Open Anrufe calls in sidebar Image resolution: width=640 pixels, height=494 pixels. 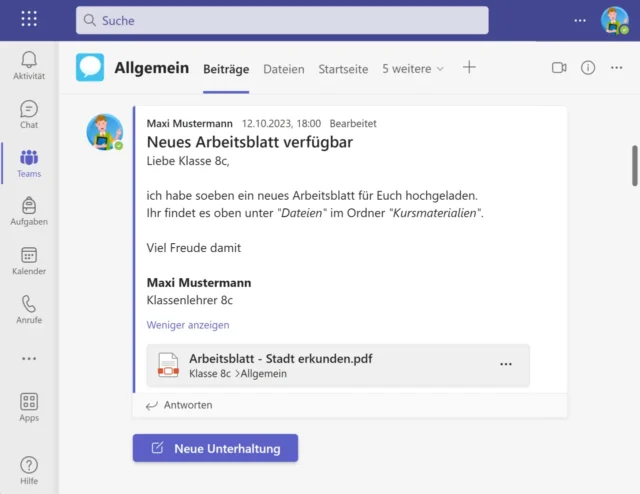click(x=29, y=309)
